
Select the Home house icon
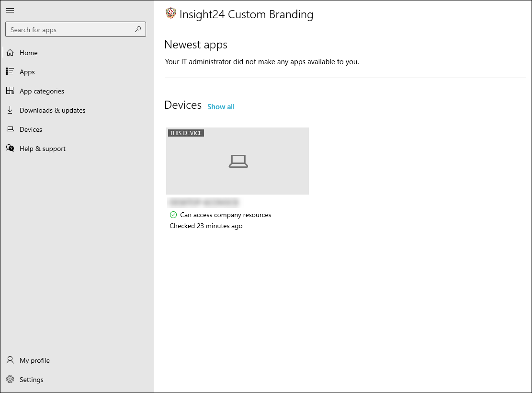pos(10,53)
